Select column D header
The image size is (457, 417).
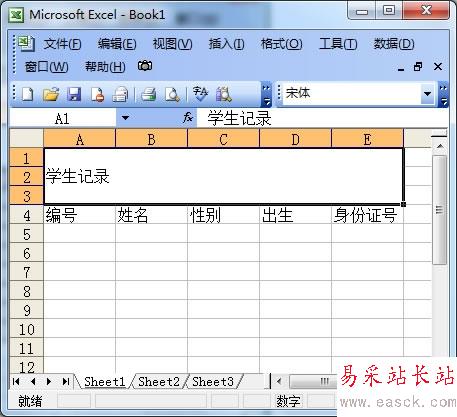(295, 139)
